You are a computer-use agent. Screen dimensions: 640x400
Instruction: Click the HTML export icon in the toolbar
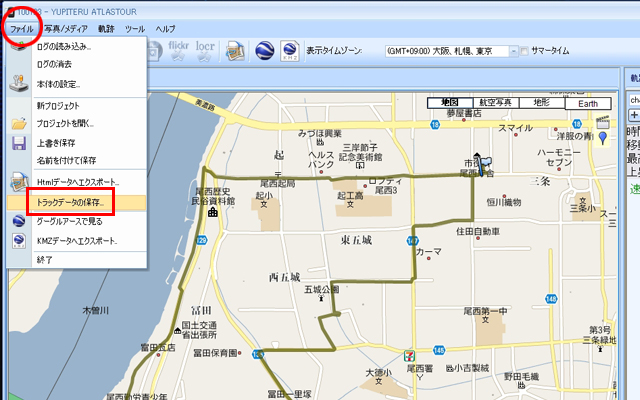pos(235,51)
